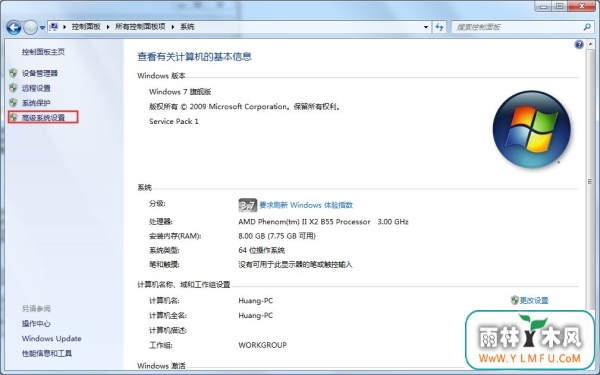Open 要求刷新 Windows 体验指数 link
This screenshot has height=375, width=600.
(306, 205)
